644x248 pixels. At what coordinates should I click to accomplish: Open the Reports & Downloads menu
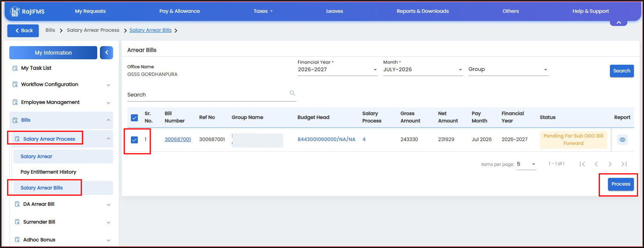click(422, 11)
